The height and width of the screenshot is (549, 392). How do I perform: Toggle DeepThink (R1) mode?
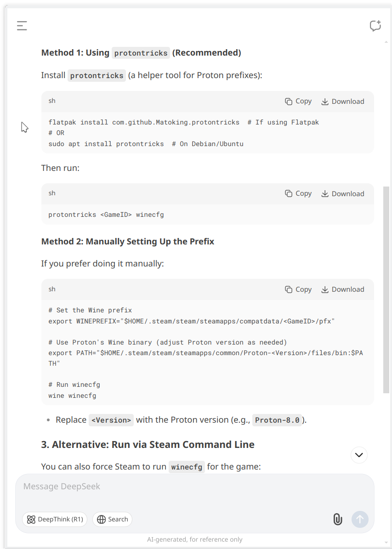tap(55, 519)
